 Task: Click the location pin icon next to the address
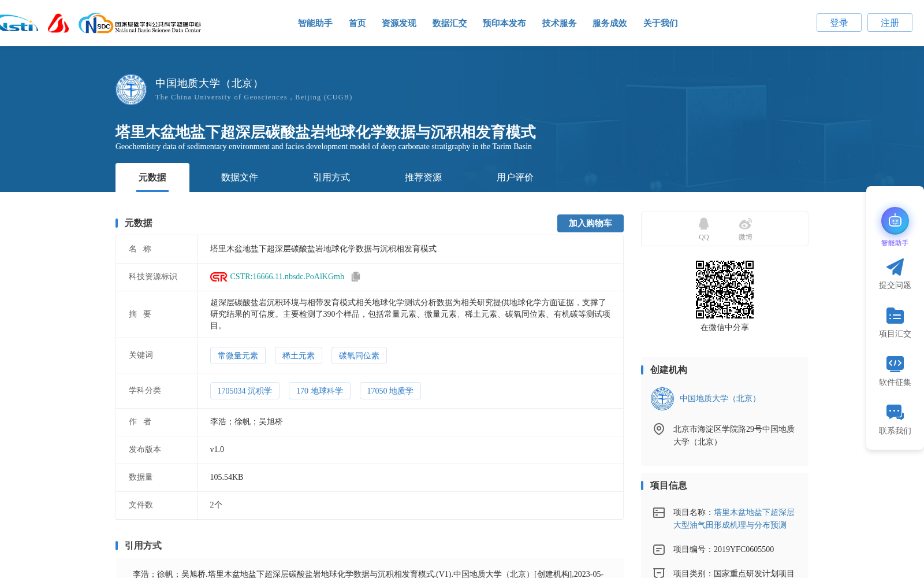pos(659,429)
